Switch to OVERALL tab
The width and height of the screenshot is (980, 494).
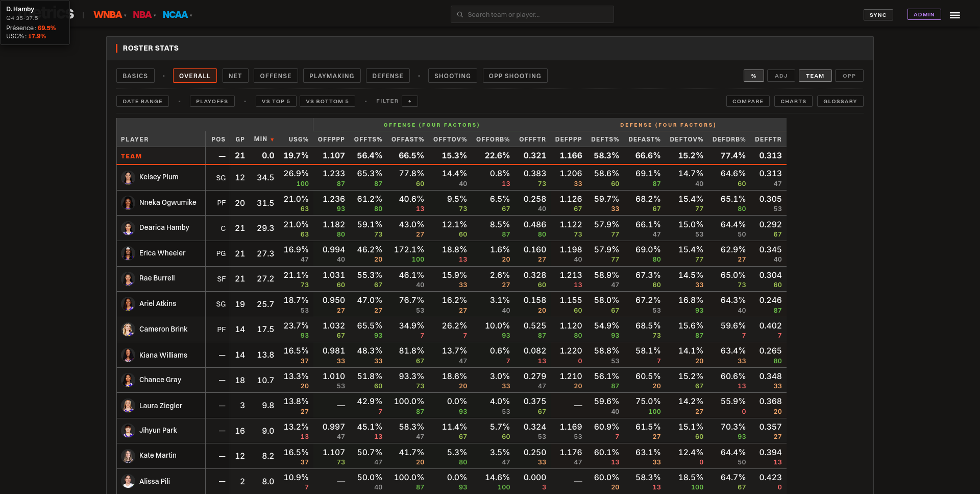click(x=194, y=76)
